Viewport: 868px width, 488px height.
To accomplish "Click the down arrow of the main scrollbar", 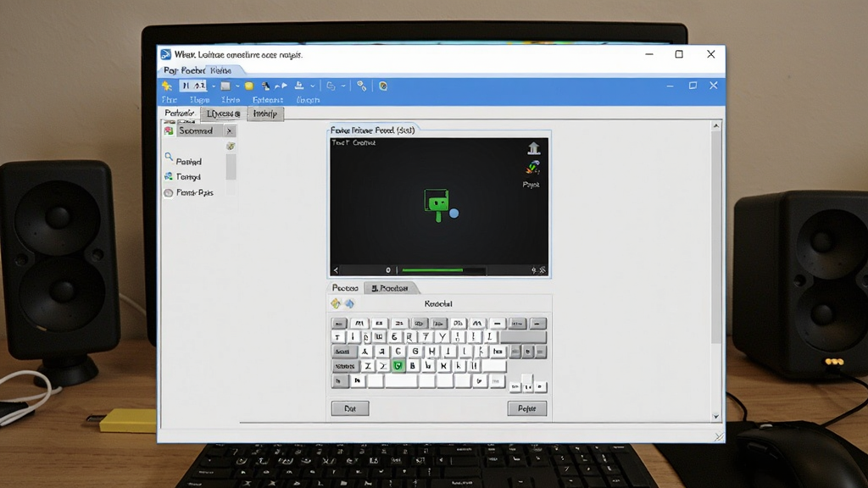I will pos(715,416).
